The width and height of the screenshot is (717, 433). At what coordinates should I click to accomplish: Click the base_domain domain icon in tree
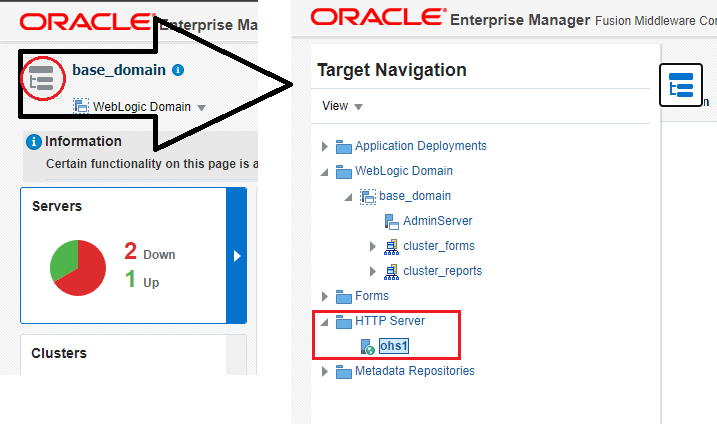point(368,197)
